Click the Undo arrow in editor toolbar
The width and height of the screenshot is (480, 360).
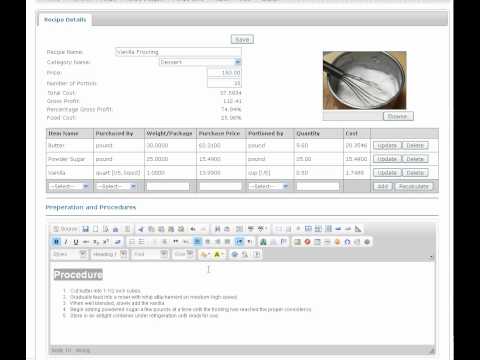[x=193, y=229]
